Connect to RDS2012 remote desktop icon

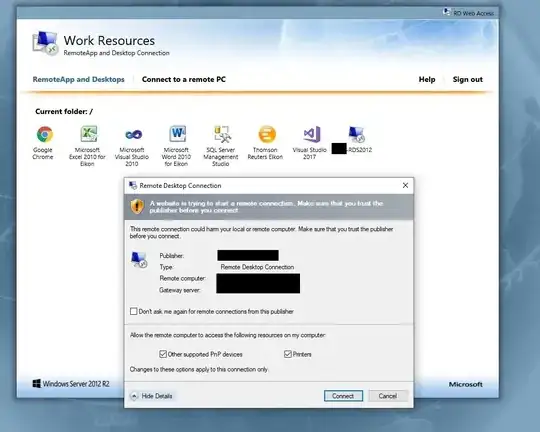click(356, 134)
